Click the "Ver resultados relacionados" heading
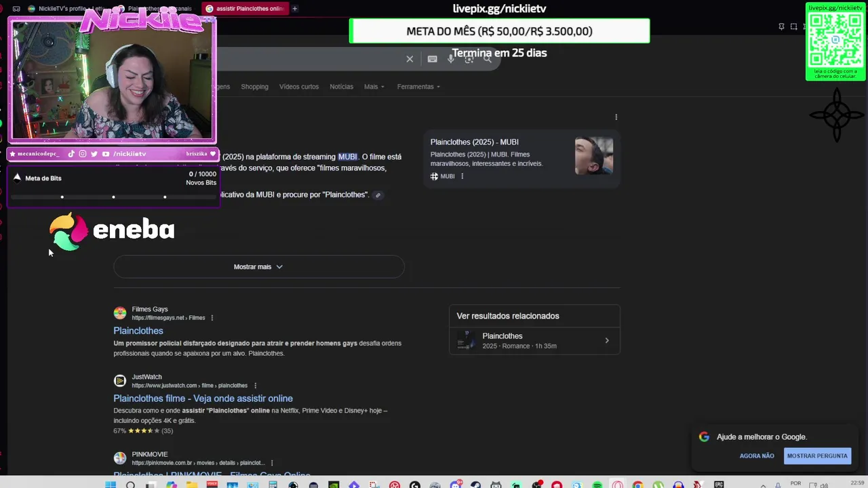 point(508,317)
